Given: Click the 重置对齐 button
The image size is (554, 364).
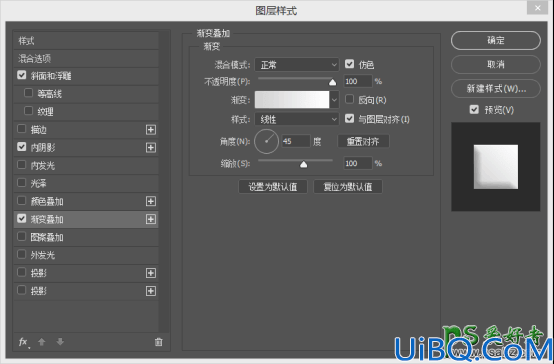Looking at the screenshot, I should (363, 141).
